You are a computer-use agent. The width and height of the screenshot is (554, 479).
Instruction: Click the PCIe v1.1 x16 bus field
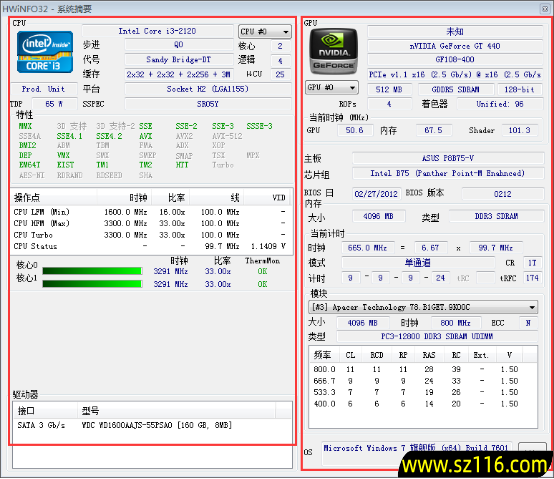point(455,75)
